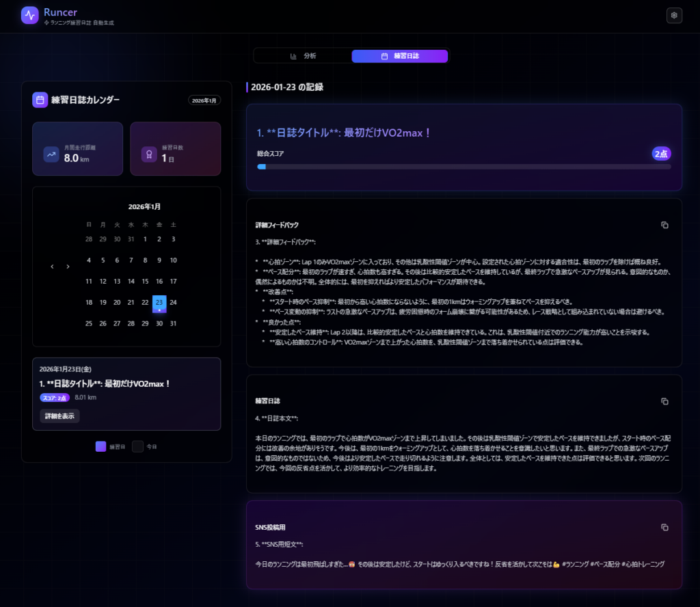Pick January 15 in the calendar
The width and height of the screenshot is (700, 607).
(145, 282)
